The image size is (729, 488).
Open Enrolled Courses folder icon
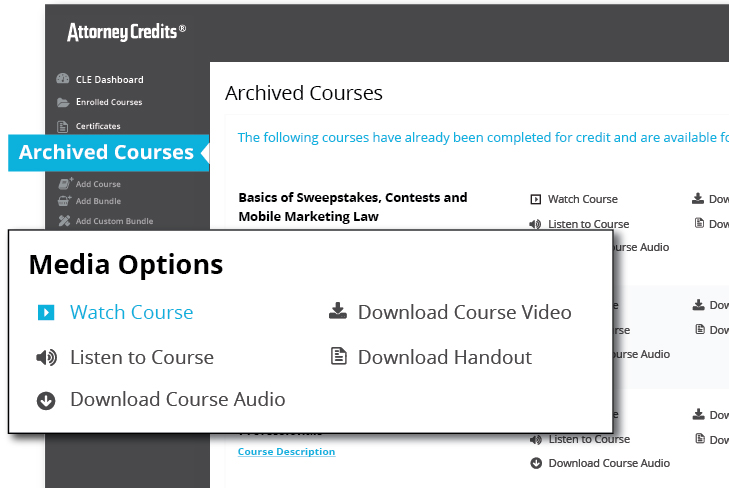(63, 102)
